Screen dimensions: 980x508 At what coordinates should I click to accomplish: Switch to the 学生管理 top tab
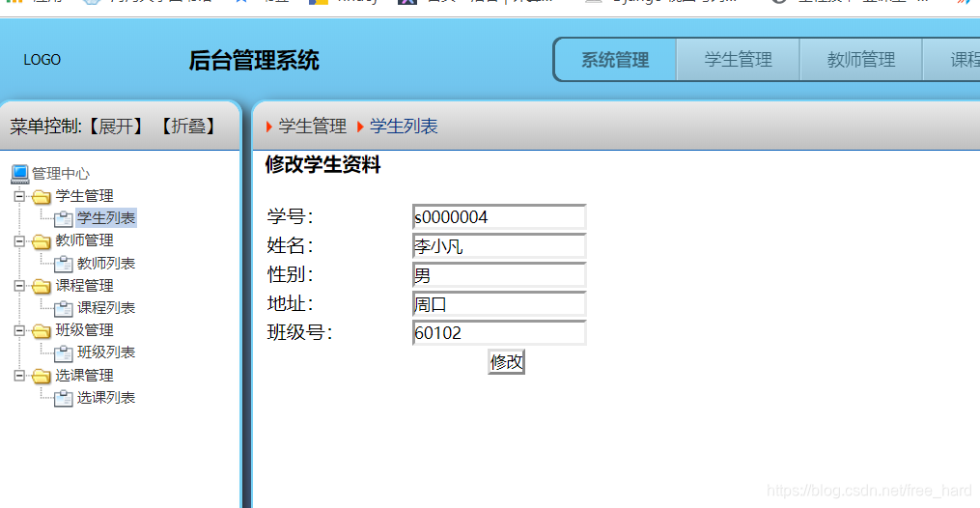[738, 60]
